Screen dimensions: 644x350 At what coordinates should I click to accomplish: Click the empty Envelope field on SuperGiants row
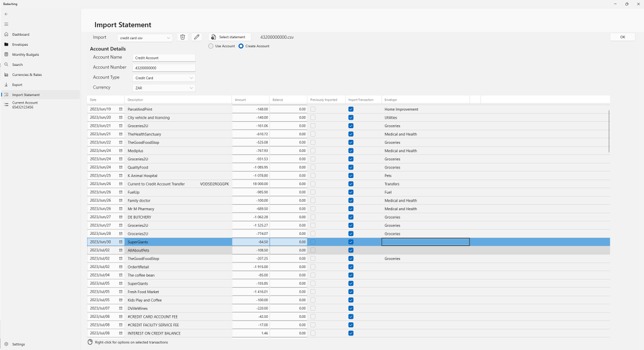pos(425,242)
